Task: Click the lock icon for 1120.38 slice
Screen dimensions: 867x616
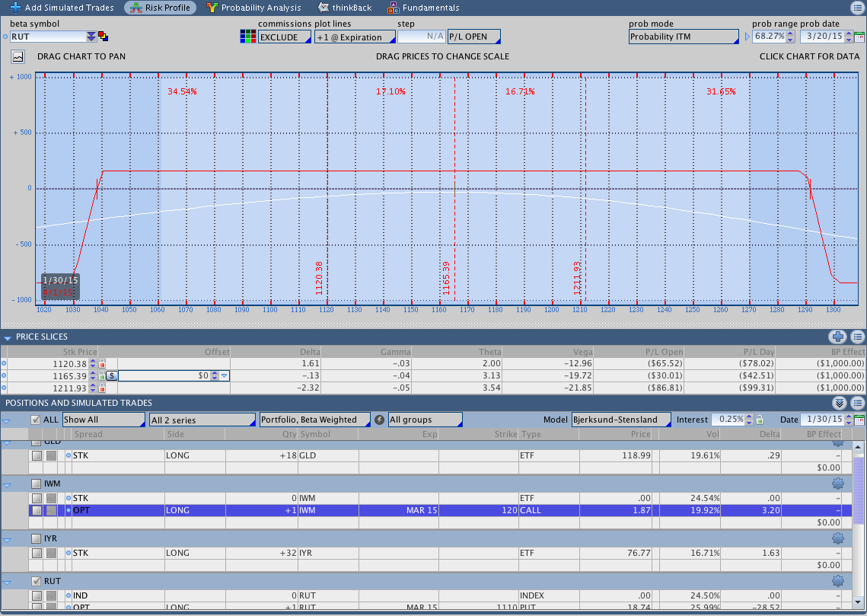Action: tap(102, 364)
